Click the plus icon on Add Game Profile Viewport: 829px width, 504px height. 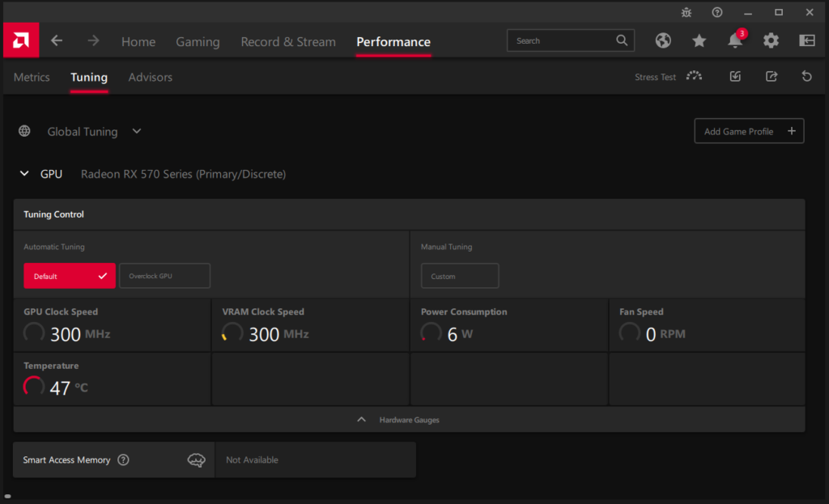tap(792, 131)
